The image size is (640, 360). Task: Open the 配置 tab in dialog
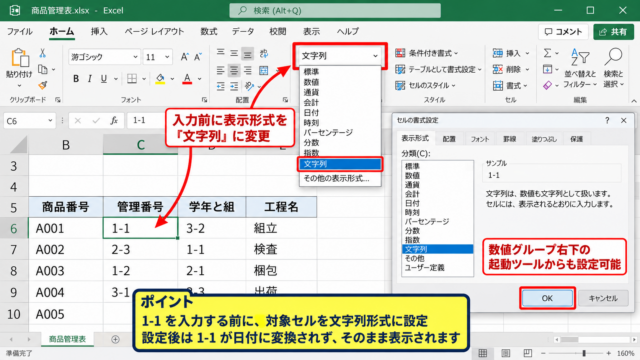(449, 139)
